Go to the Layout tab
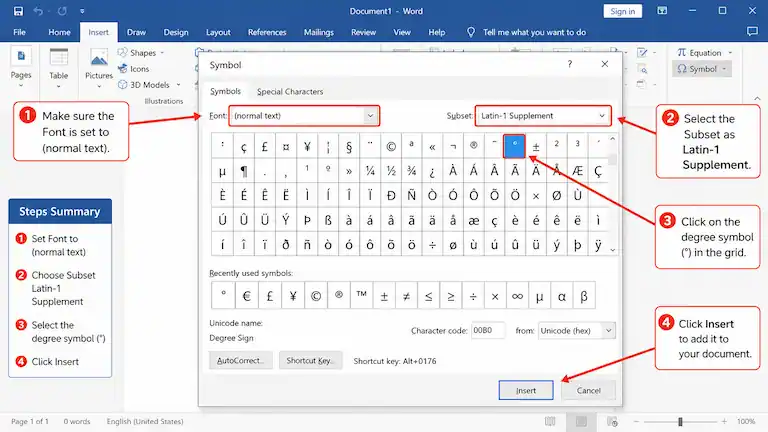Screen dimensions: 768x432 [218, 32]
